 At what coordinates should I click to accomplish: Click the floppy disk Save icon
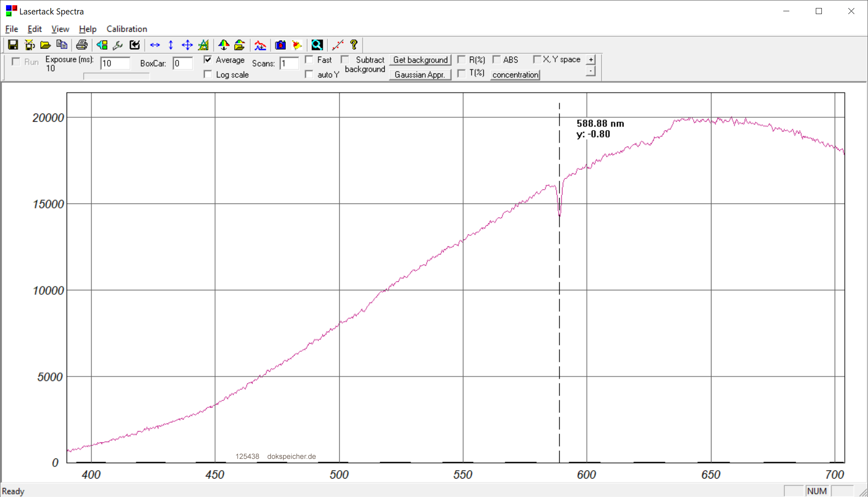pos(13,45)
